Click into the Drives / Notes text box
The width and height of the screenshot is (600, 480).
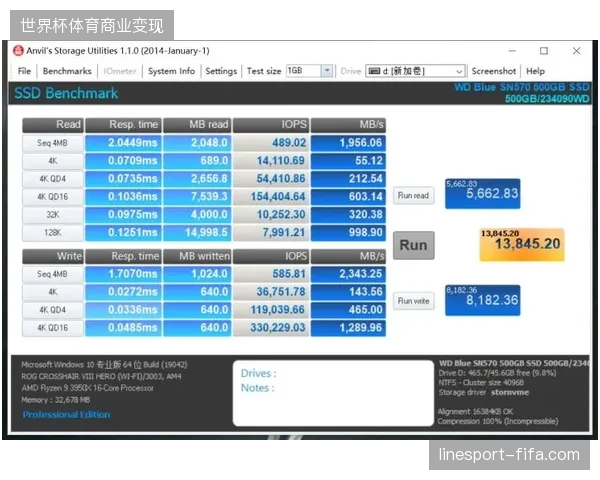[x=333, y=393]
